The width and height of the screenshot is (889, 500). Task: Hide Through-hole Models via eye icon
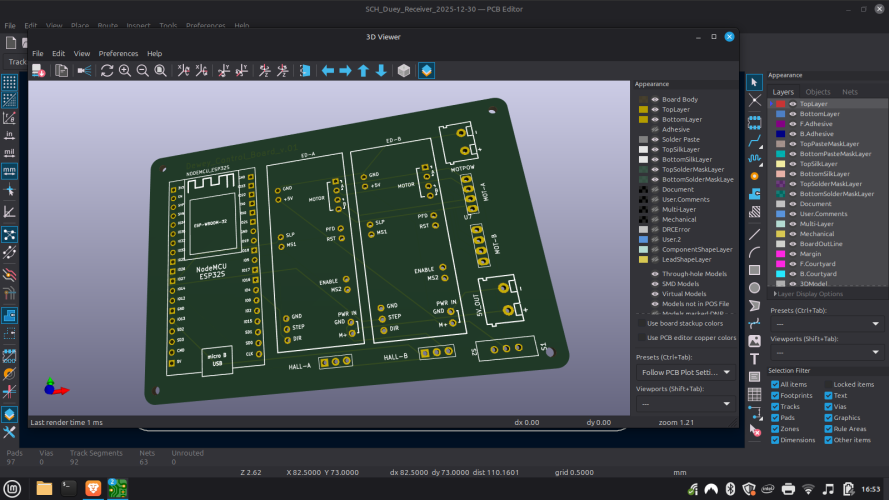[x=655, y=273]
